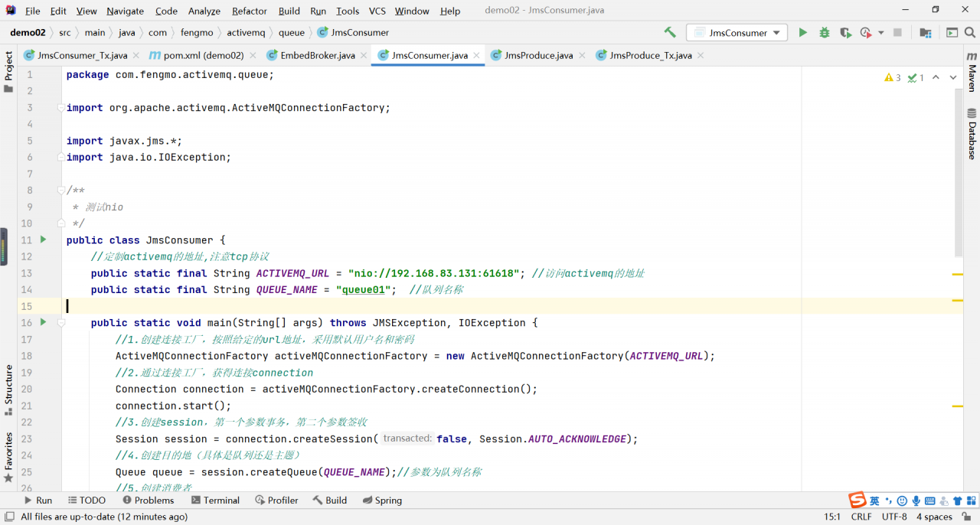Run with Coverage shield icon

(x=845, y=32)
